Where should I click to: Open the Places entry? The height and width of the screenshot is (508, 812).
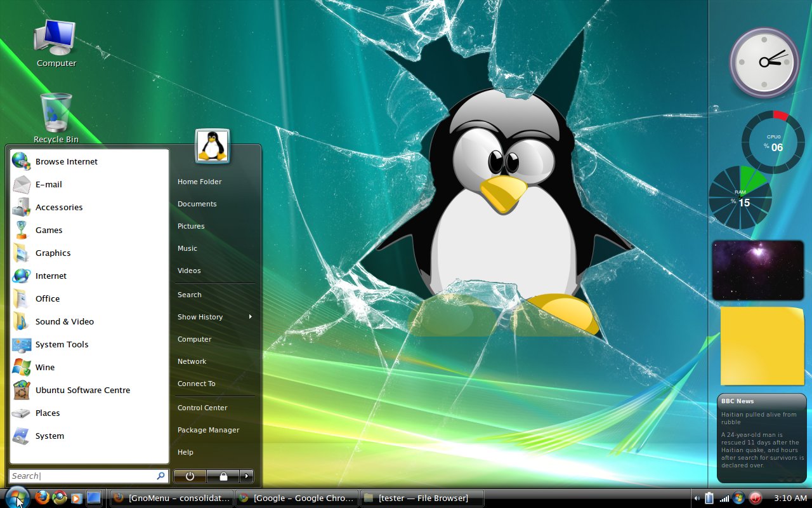[x=89, y=413]
